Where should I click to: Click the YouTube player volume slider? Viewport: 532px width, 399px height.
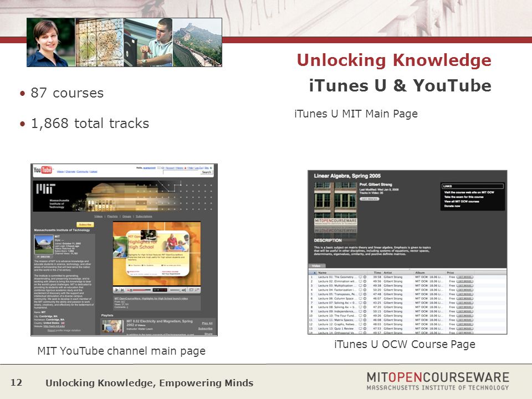(175, 290)
